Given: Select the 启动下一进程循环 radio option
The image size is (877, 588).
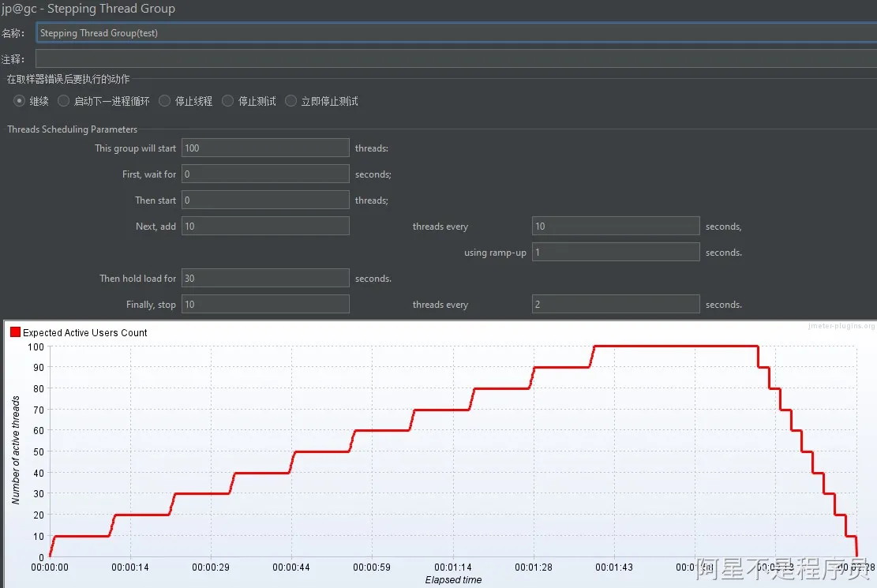Looking at the screenshot, I should tap(64, 101).
